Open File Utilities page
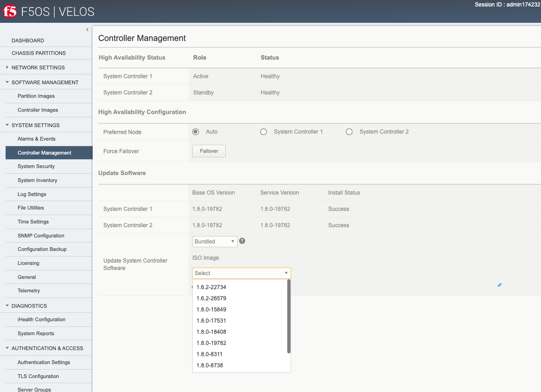 [x=31, y=208]
